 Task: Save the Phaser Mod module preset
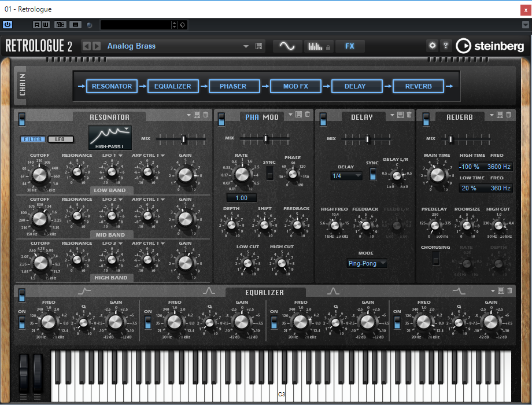(x=298, y=115)
